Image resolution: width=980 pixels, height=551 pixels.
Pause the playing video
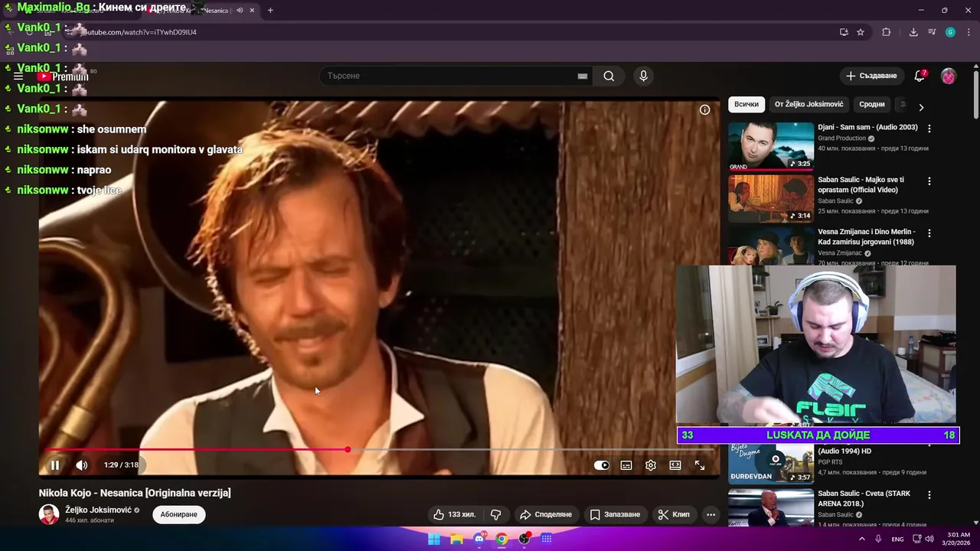pos(55,465)
